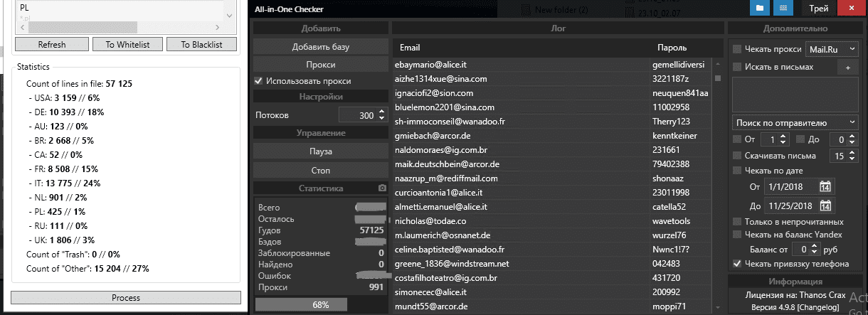Image resolution: width=868 pixels, height=315 pixels.
Task: Click the До date field 11/25/2018
Action: (x=798, y=206)
